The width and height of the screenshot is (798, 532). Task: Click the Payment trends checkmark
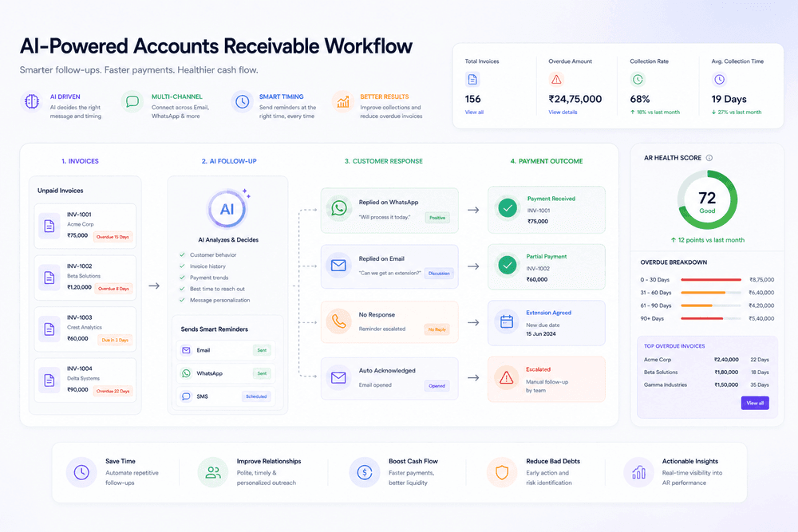tap(182, 278)
